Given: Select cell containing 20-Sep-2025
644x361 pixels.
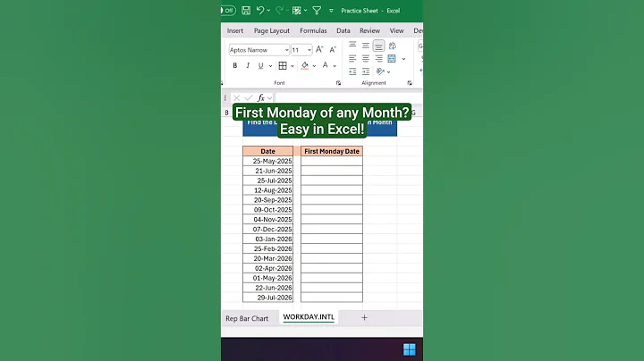Looking at the screenshot, I should pyautogui.click(x=267, y=200).
